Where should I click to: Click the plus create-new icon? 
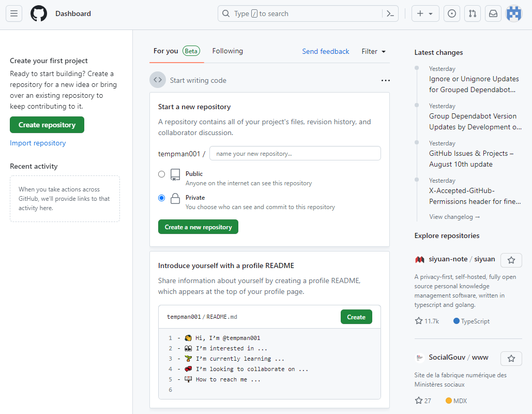click(x=420, y=13)
